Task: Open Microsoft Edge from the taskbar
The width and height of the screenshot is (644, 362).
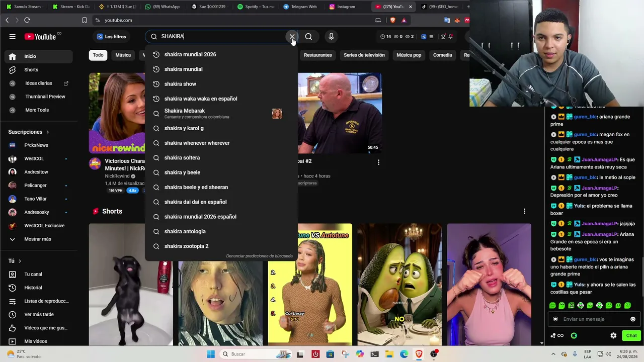Action: [x=404, y=354]
